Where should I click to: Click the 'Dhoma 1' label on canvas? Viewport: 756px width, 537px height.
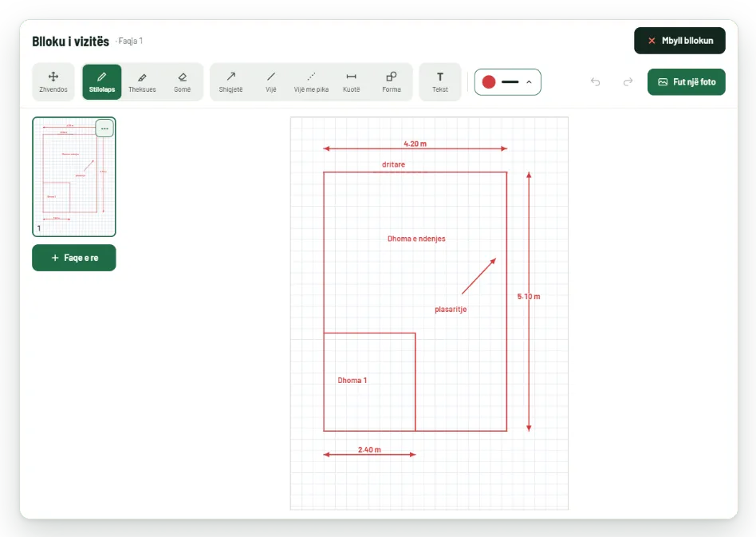pyautogui.click(x=352, y=380)
